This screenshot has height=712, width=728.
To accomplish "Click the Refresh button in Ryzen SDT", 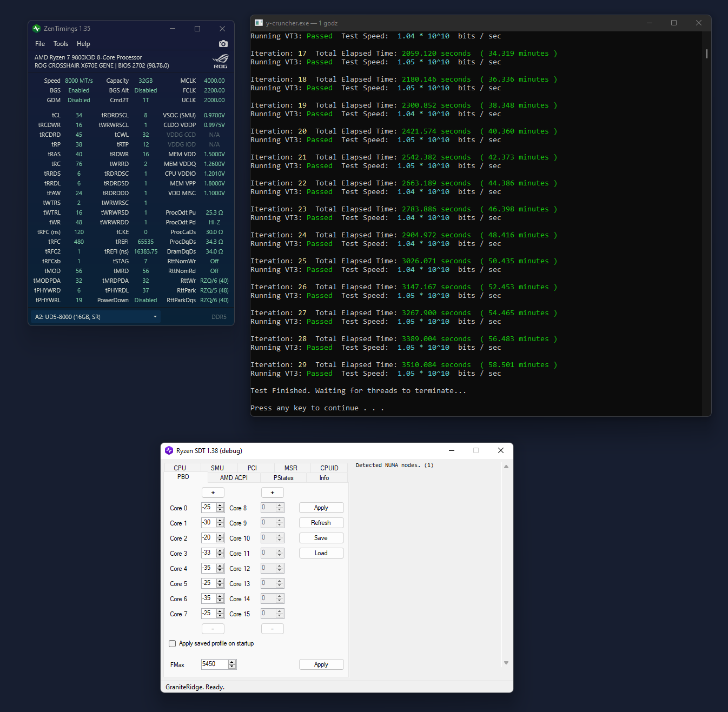I will pyautogui.click(x=321, y=523).
